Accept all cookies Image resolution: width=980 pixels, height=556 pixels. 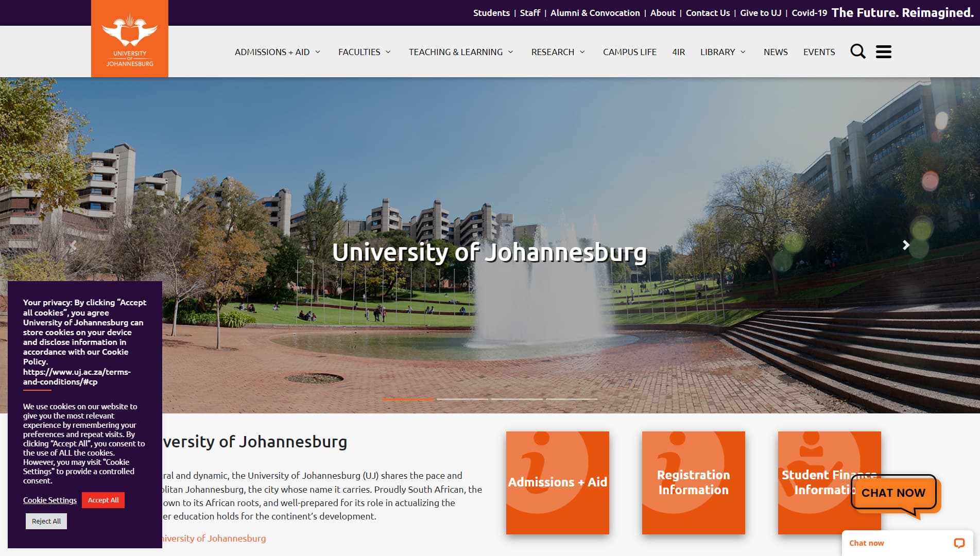[x=103, y=500]
